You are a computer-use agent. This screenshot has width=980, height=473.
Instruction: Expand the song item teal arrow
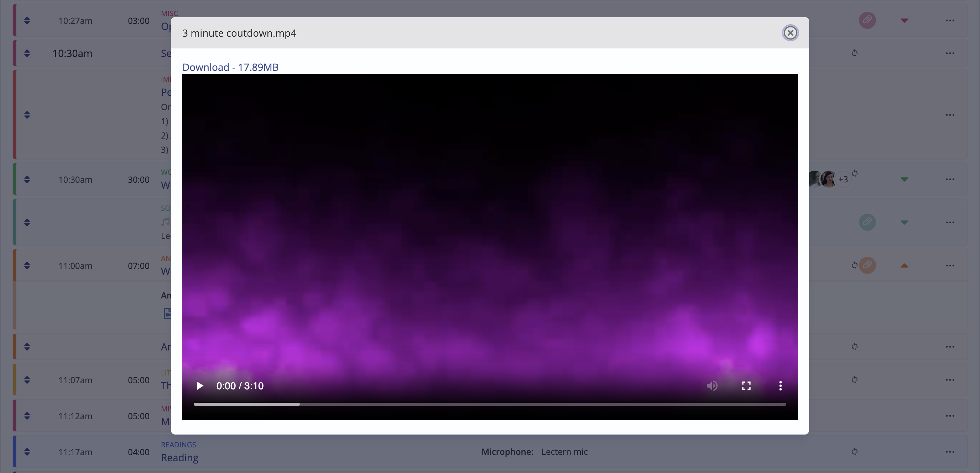click(904, 222)
